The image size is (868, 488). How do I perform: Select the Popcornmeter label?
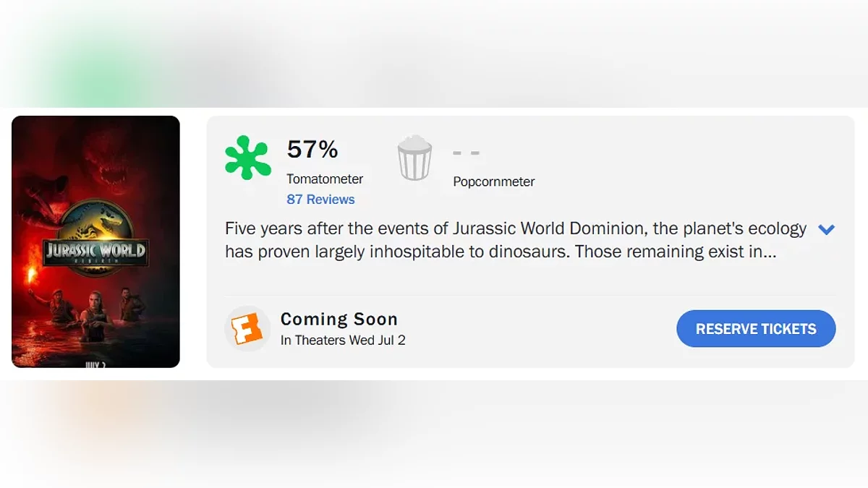(x=494, y=181)
